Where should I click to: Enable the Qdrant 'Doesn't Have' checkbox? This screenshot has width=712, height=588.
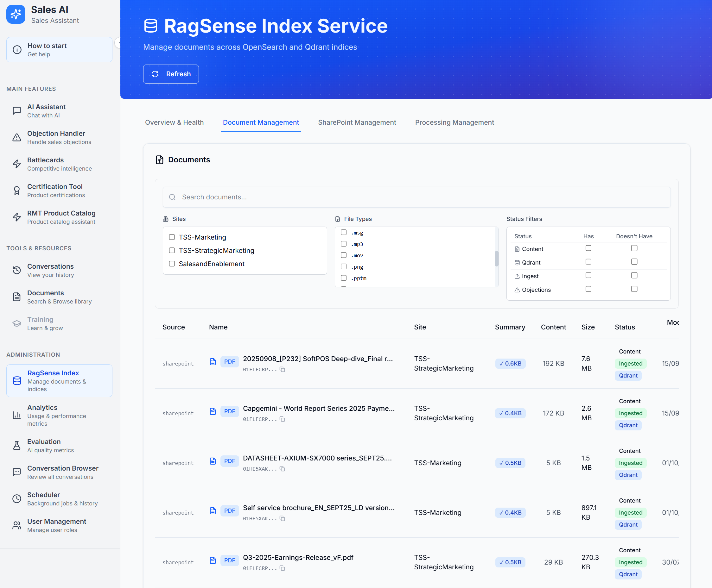click(x=634, y=262)
